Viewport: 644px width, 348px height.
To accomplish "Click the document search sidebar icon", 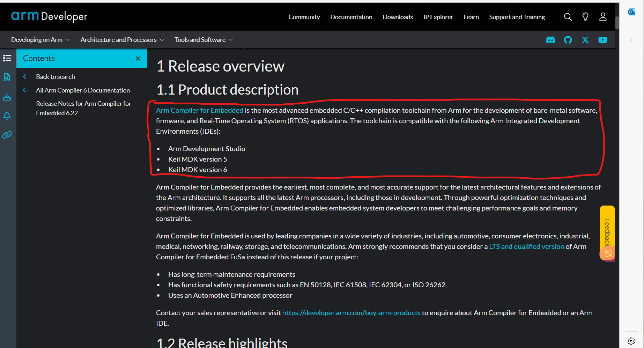I will coord(7,77).
